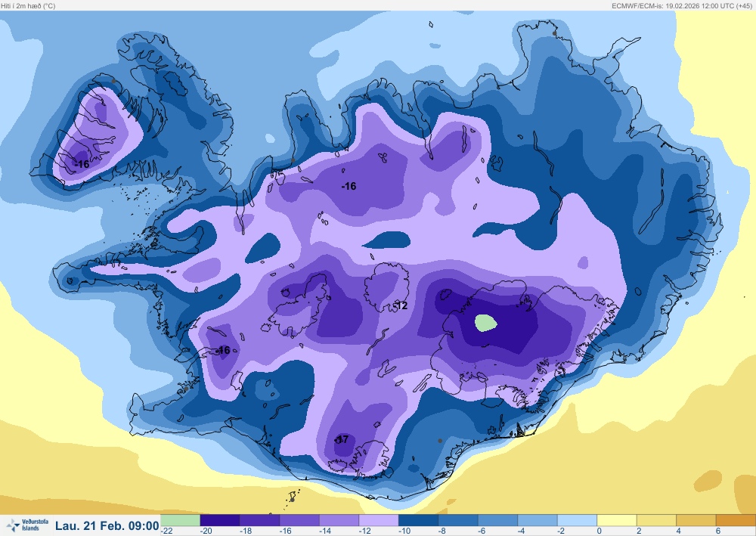This screenshot has height=536, width=756.
Task: Click the Veðurstofa Íslands logo
Action: tap(27, 525)
